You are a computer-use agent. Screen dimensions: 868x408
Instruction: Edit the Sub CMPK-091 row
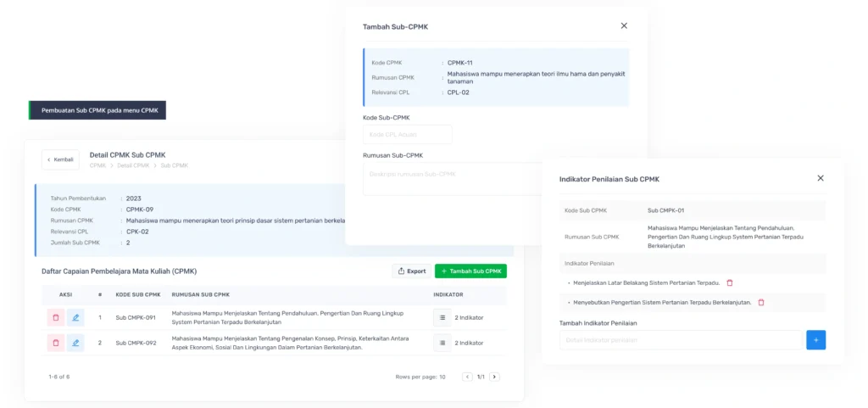pyautogui.click(x=75, y=318)
